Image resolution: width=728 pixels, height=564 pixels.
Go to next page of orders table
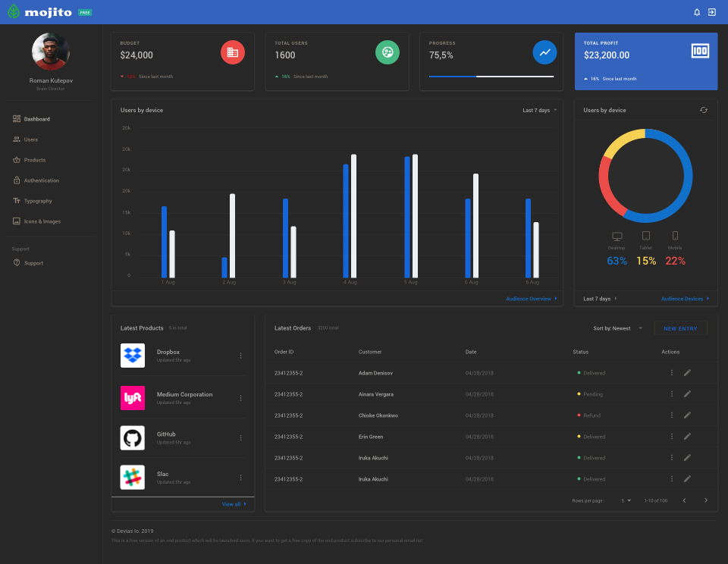[705, 500]
